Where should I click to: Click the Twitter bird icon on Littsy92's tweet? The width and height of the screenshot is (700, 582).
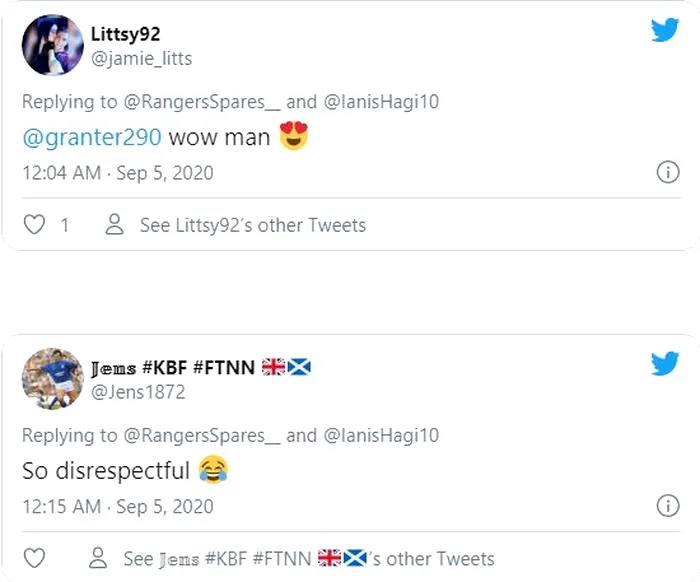pyautogui.click(x=665, y=29)
